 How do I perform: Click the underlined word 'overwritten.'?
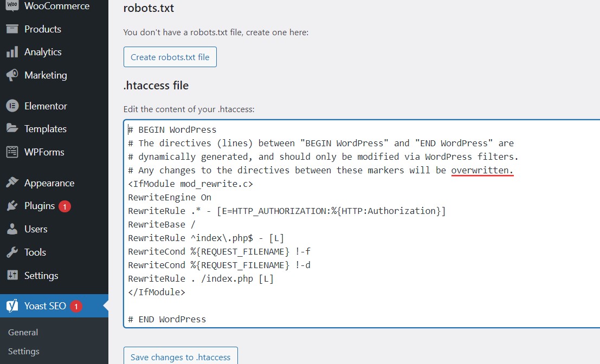point(482,170)
